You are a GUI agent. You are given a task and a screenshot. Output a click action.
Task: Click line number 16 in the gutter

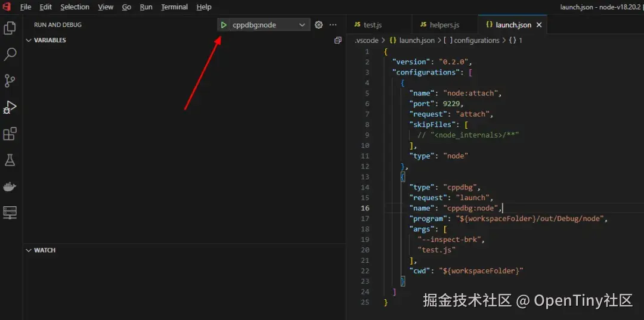[x=365, y=208]
